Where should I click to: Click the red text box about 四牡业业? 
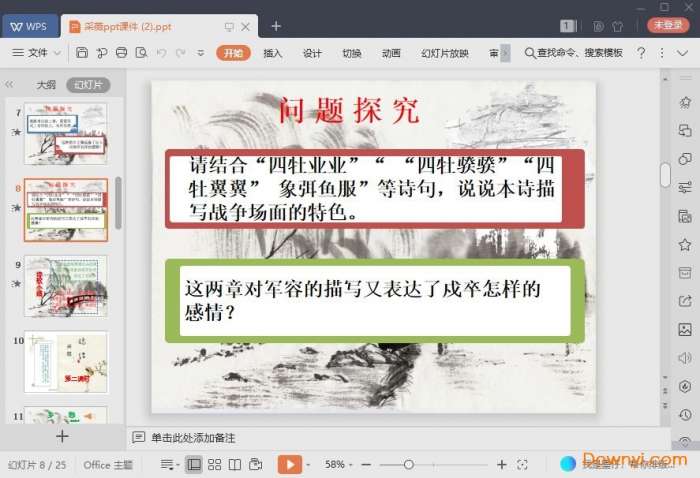(x=375, y=189)
